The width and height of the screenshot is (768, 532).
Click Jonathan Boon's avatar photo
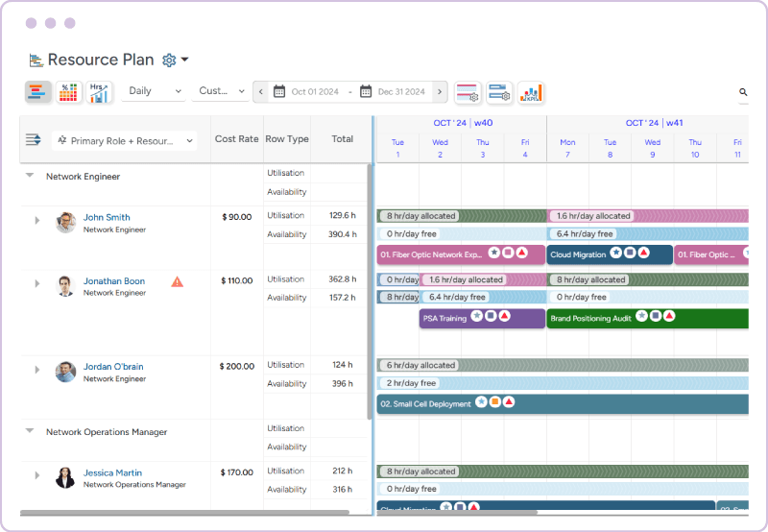[x=65, y=286]
